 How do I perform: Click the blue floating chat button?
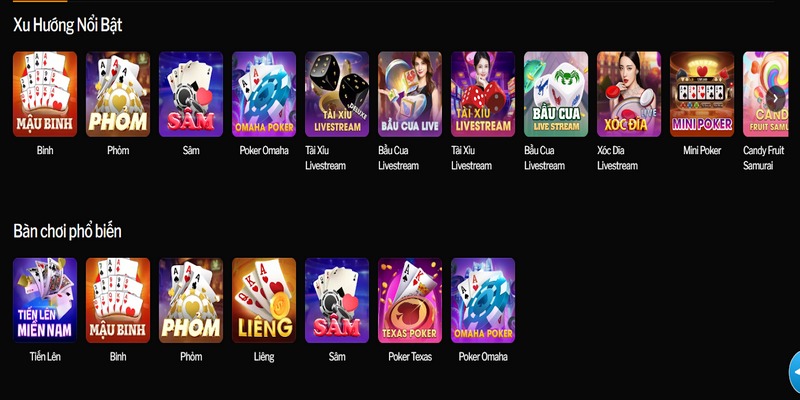click(x=794, y=372)
